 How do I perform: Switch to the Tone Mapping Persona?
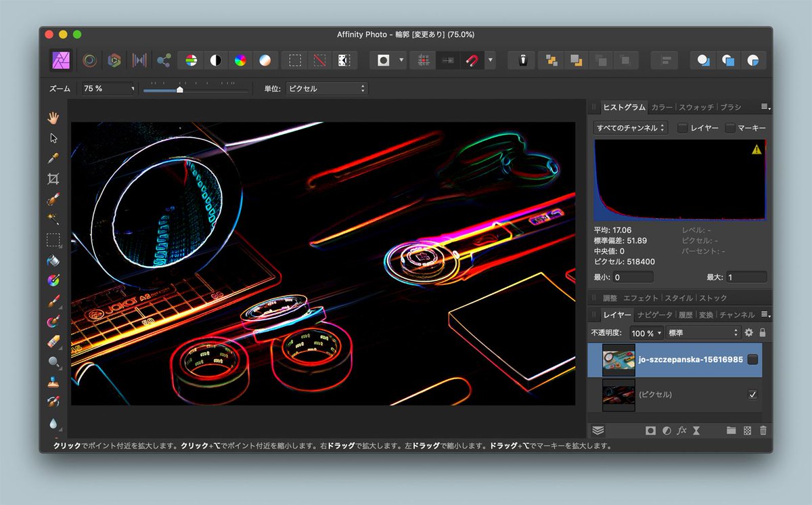pos(139,60)
